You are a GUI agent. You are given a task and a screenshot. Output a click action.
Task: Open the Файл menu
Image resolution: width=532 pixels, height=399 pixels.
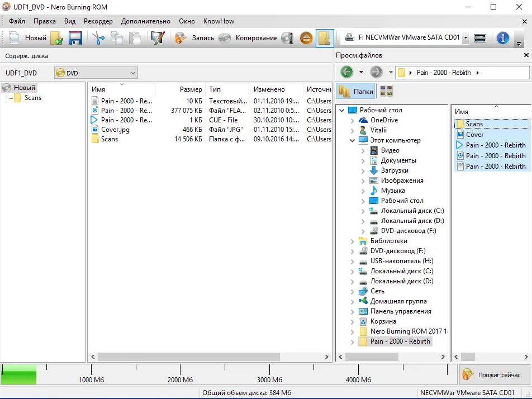[x=17, y=21]
